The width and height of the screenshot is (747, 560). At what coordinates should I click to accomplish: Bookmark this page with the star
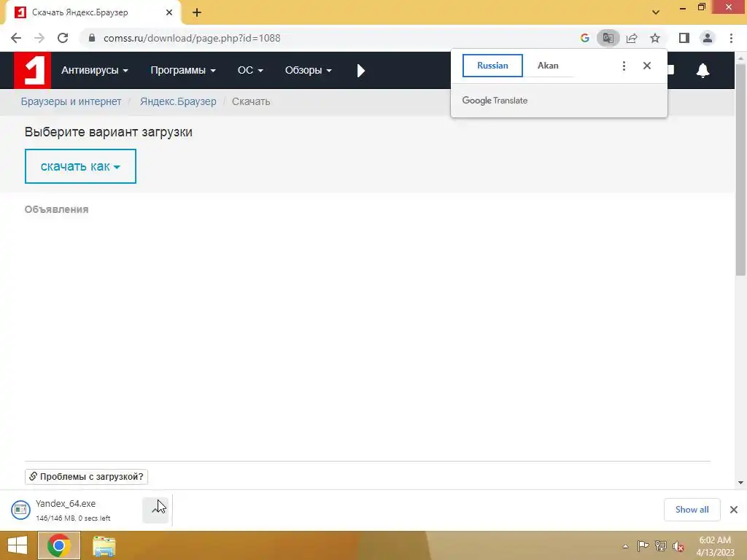click(x=655, y=38)
